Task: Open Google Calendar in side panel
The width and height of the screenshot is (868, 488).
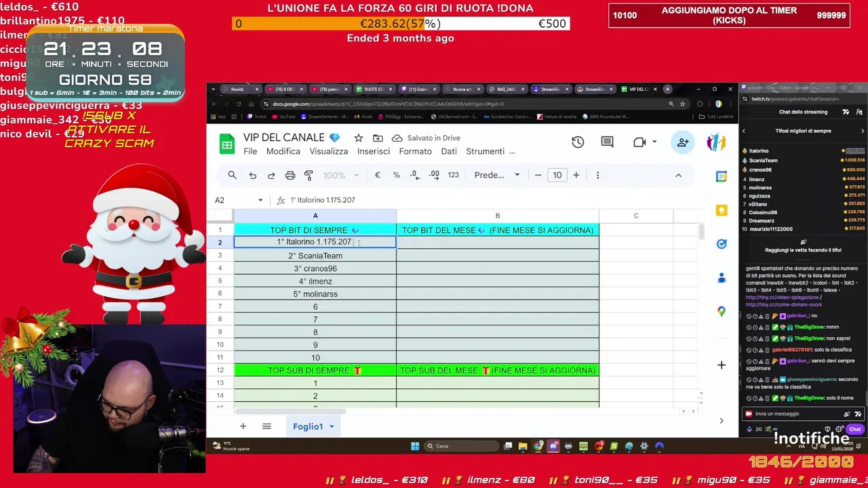Action: pos(722,176)
